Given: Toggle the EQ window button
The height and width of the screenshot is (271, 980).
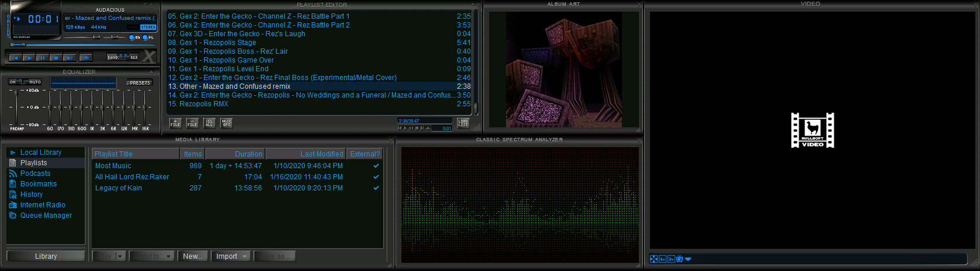Looking at the screenshot, I should tap(135, 37).
